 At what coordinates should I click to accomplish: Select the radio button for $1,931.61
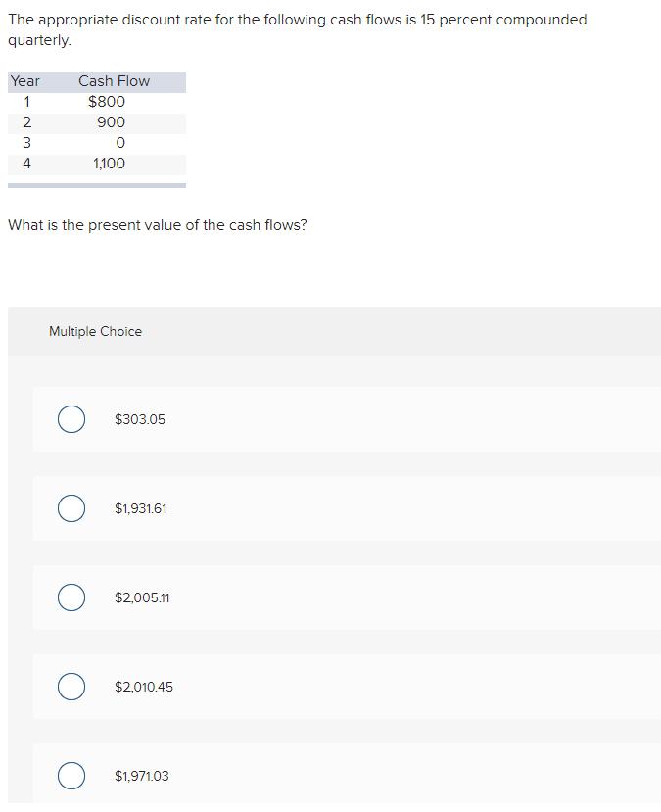click(71, 508)
